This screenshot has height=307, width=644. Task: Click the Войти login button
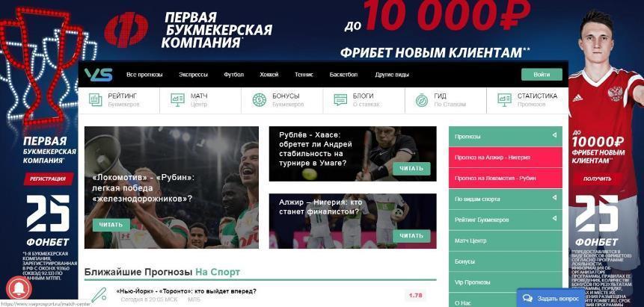pyautogui.click(x=542, y=75)
